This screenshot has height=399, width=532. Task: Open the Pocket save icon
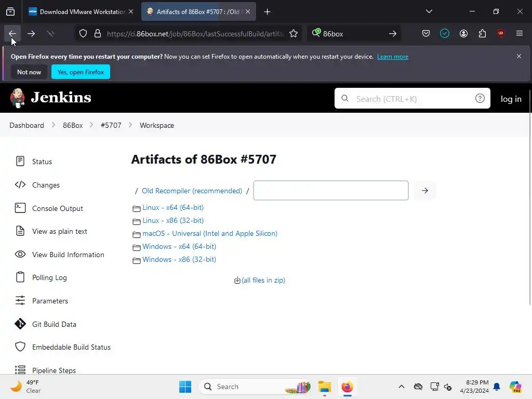click(426, 33)
